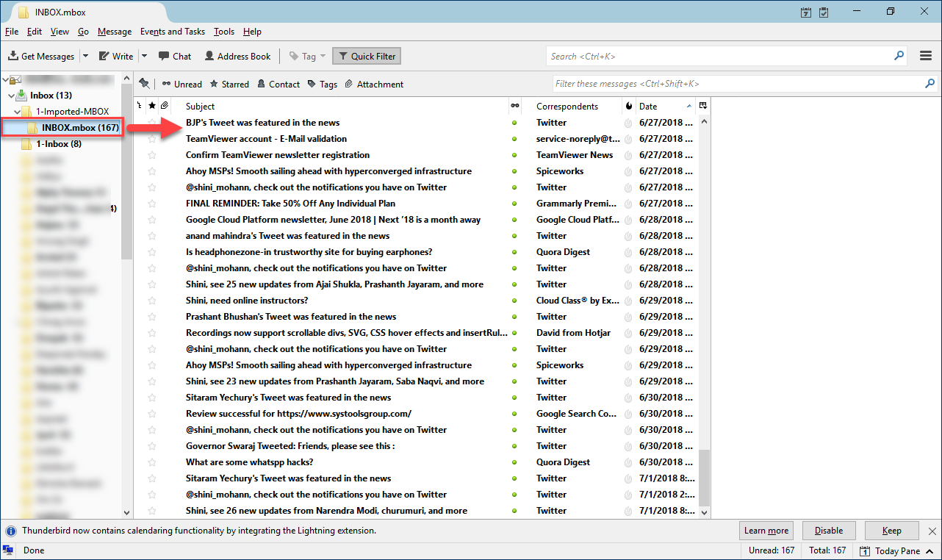
Task: Toggle the pin filter icon in Quick Filter bar
Action: tap(144, 84)
